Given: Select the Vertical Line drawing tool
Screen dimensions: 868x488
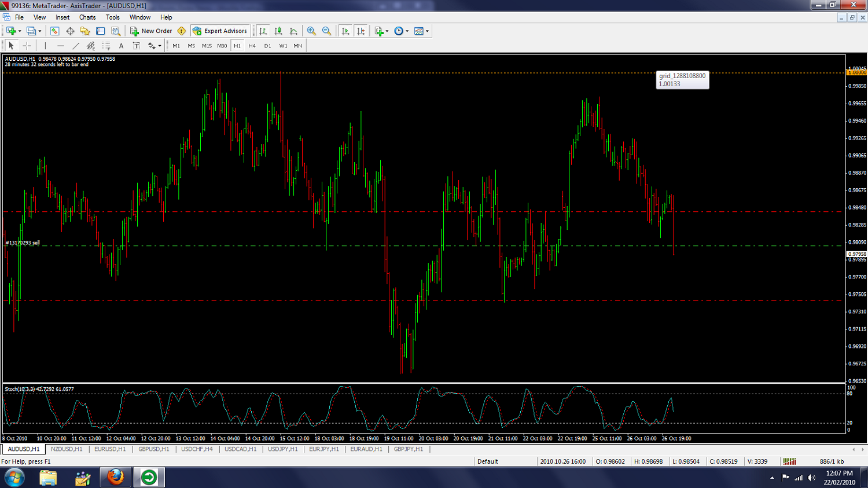Looking at the screenshot, I should [x=45, y=46].
